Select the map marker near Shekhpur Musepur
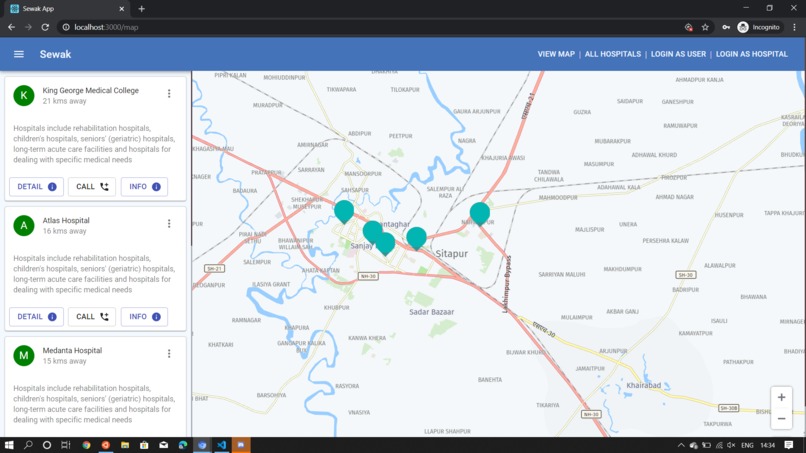Viewport: 806px width, 453px height. click(344, 211)
